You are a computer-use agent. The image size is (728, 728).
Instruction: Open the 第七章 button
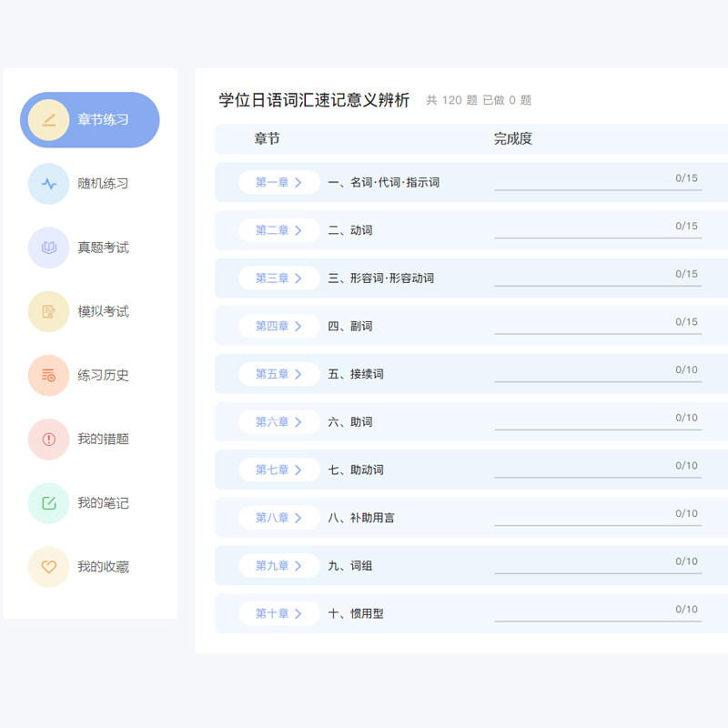pyautogui.click(x=279, y=470)
